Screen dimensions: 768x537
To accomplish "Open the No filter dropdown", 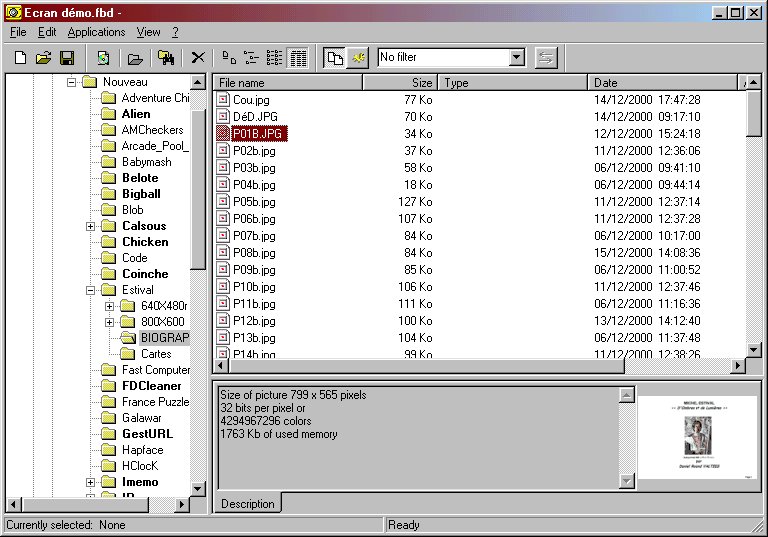I will tap(516, 58).
